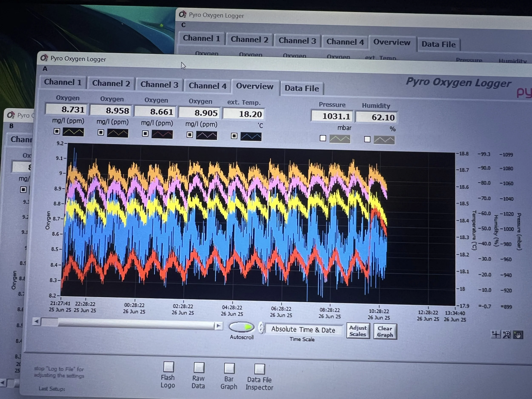This screenshot has height=399, width=532.
Task: Check the Raw Data box
Action: tap(199, 368)
